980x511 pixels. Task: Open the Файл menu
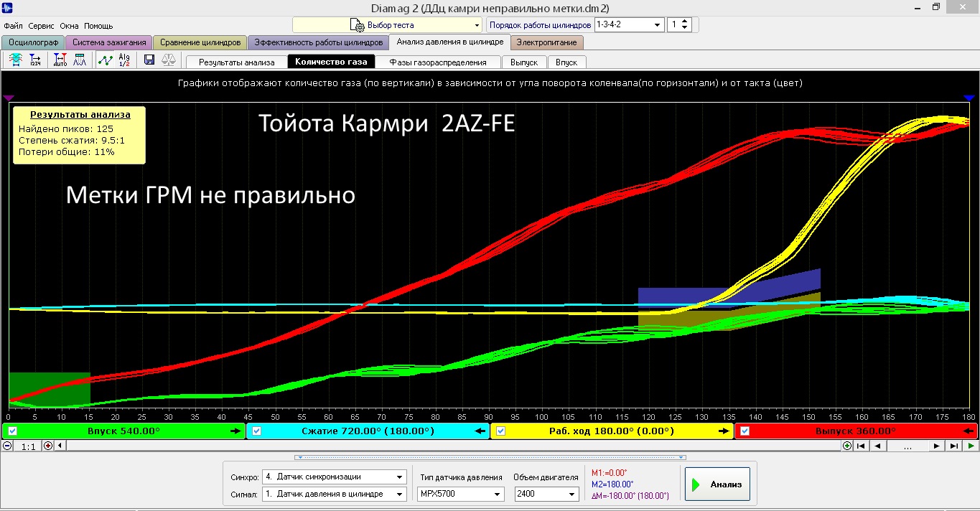click(14, 25)
